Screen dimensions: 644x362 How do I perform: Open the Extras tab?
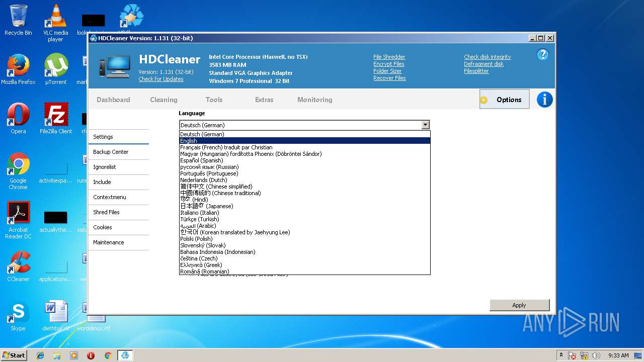click(264, 100)
